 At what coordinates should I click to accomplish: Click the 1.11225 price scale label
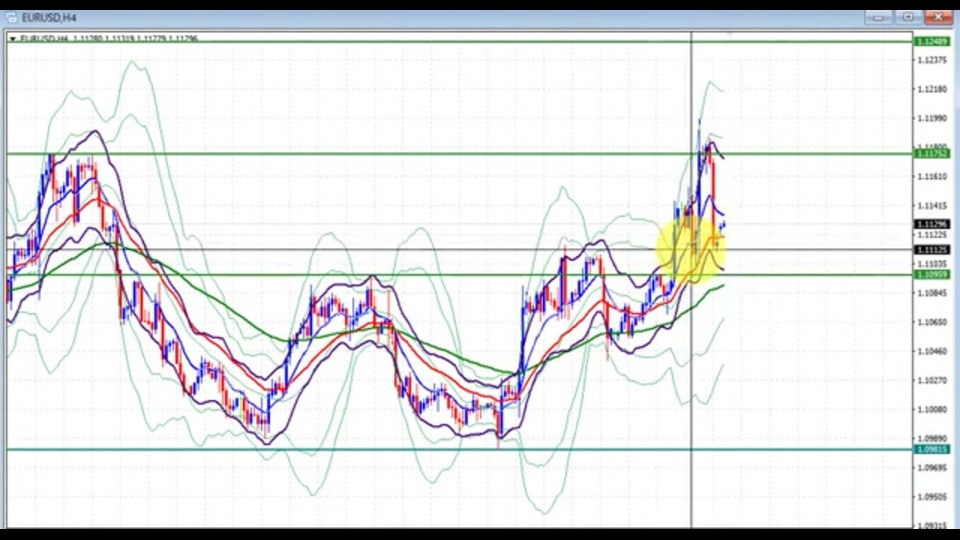coord(932,235)
